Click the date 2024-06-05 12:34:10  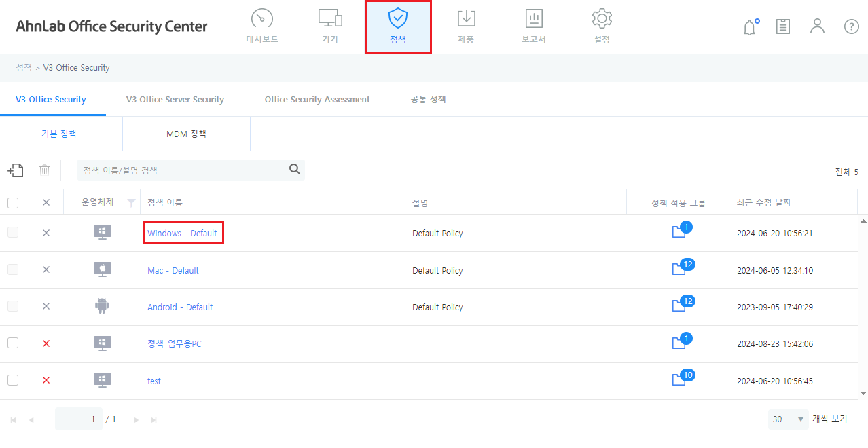[775, 270]
